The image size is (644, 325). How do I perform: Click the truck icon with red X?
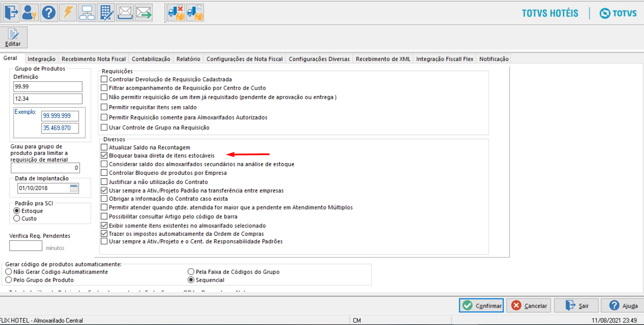click(176, 13)
